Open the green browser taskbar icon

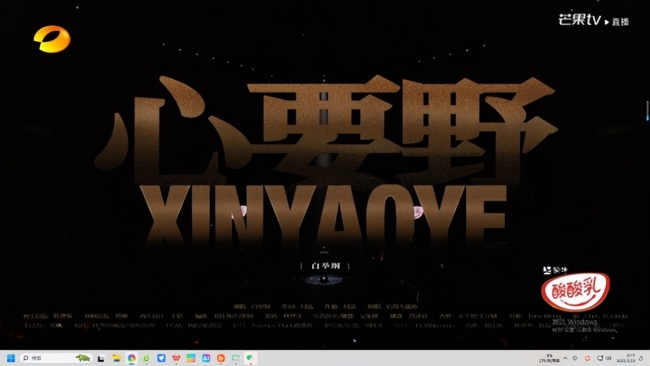(146, 358)
